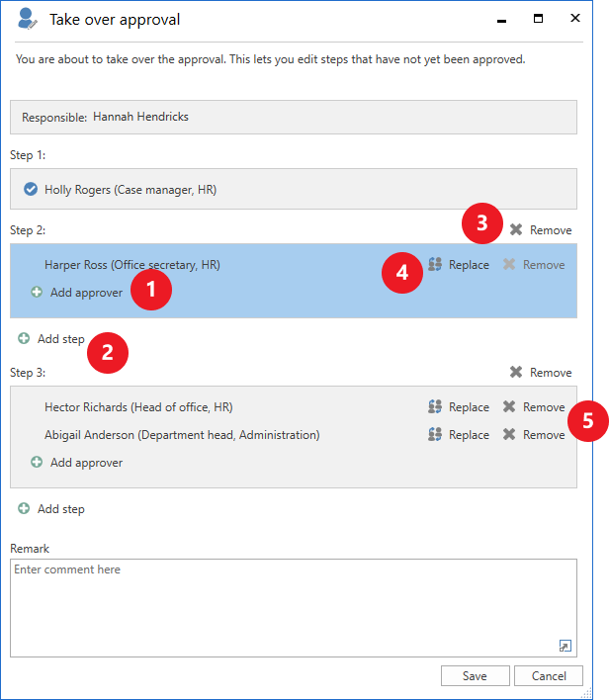609x700 pixels.
Task: Click the X icon next to Hector Richards
Action: click(509, 407)
